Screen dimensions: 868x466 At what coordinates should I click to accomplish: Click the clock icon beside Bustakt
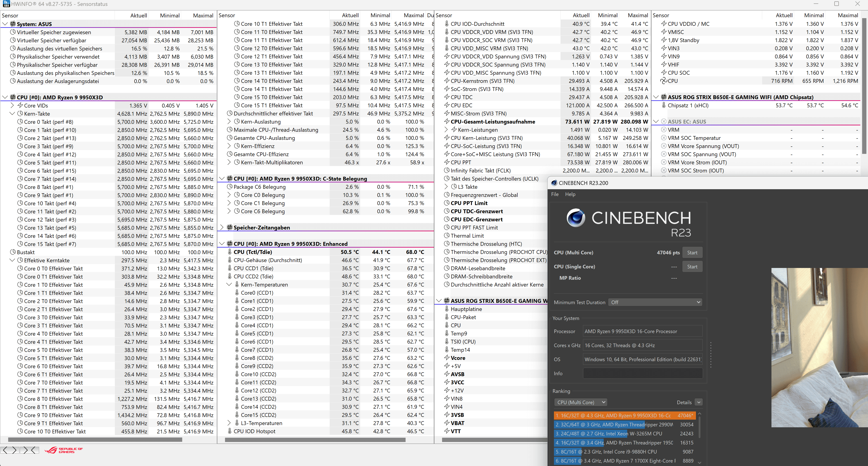tap(13, 252)
